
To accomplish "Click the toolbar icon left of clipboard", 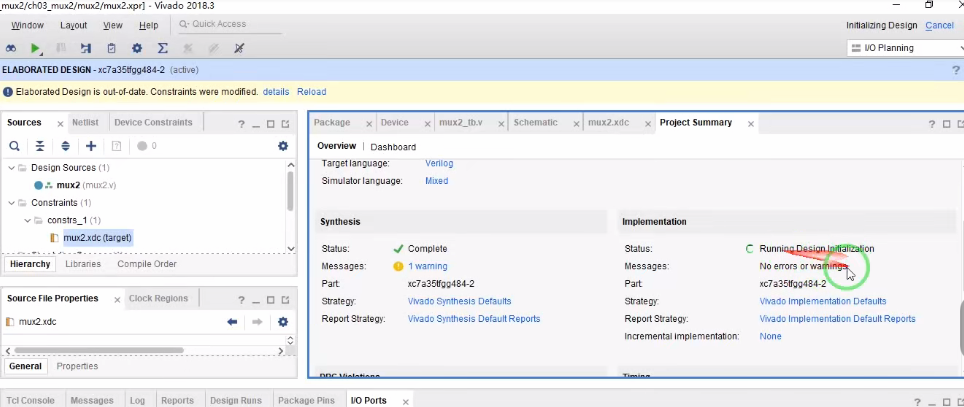I will click(86, 48).
